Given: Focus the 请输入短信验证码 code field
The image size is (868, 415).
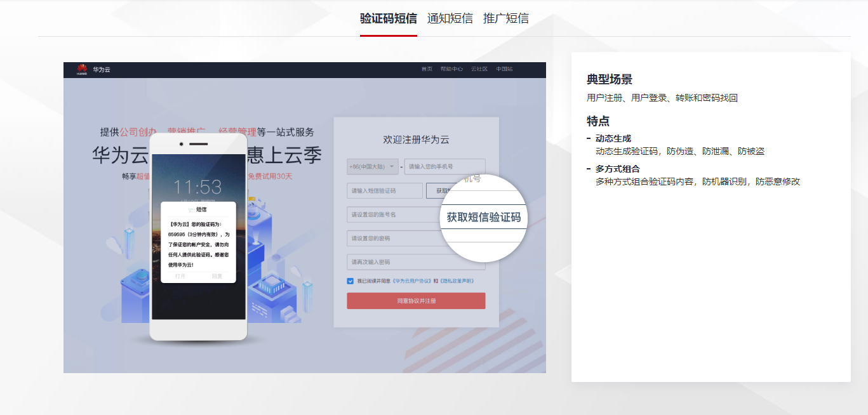Looking at the screenshot, I should click(385, 190).
